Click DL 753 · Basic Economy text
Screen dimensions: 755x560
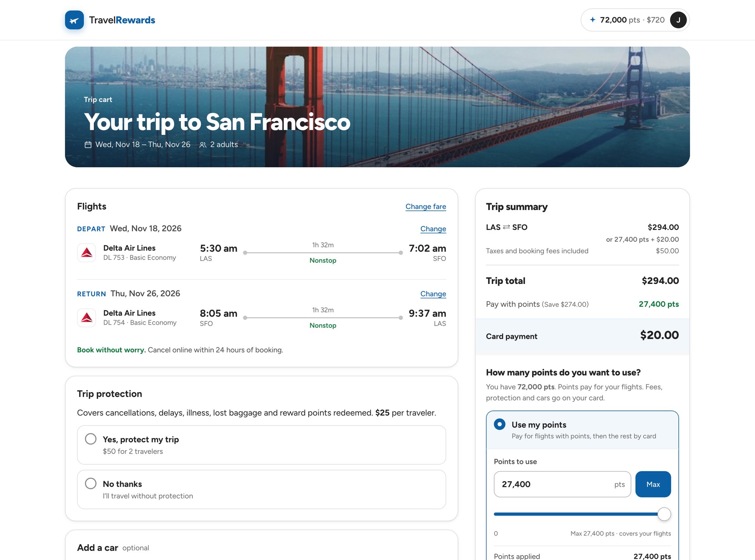140,258
